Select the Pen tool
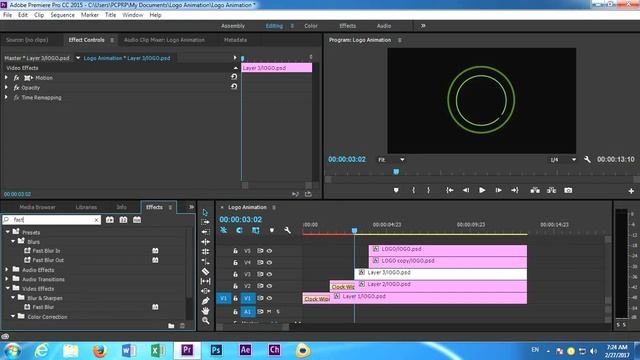Viewport: 640px width, 360px height. (x=205, y=301)
